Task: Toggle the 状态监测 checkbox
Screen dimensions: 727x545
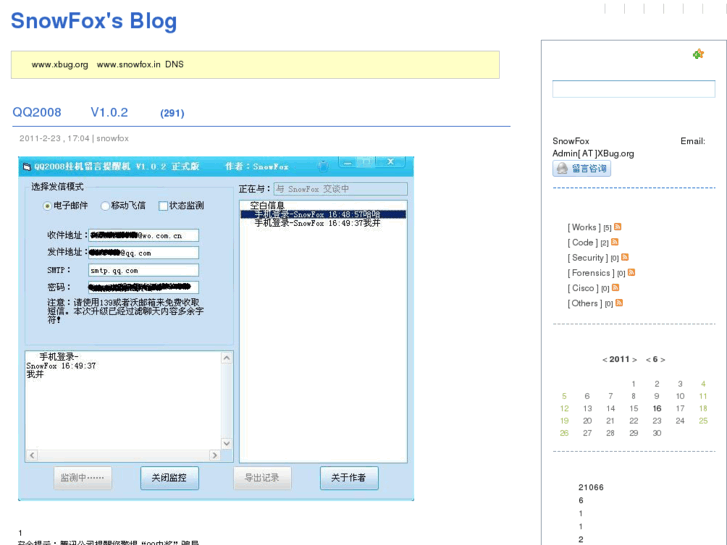Action: coord(163,205)
